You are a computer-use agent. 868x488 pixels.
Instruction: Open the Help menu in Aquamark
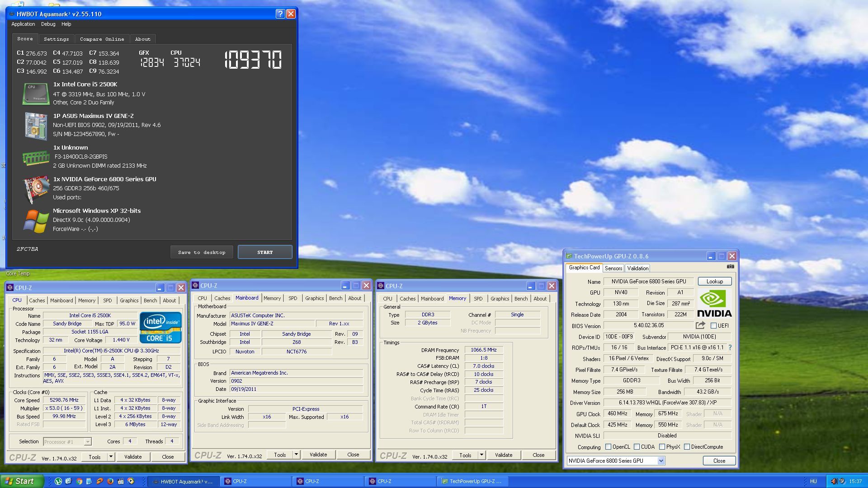tap(66, 24)
